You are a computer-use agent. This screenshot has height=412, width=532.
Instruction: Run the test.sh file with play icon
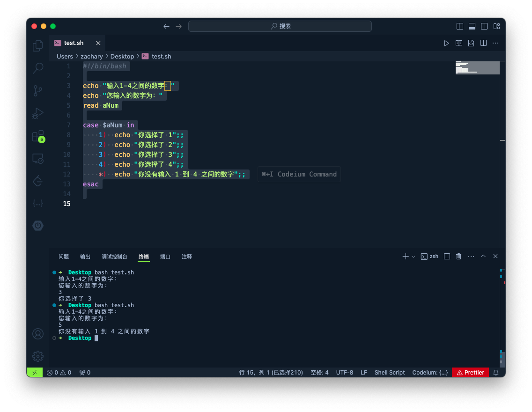coord(446,43)
